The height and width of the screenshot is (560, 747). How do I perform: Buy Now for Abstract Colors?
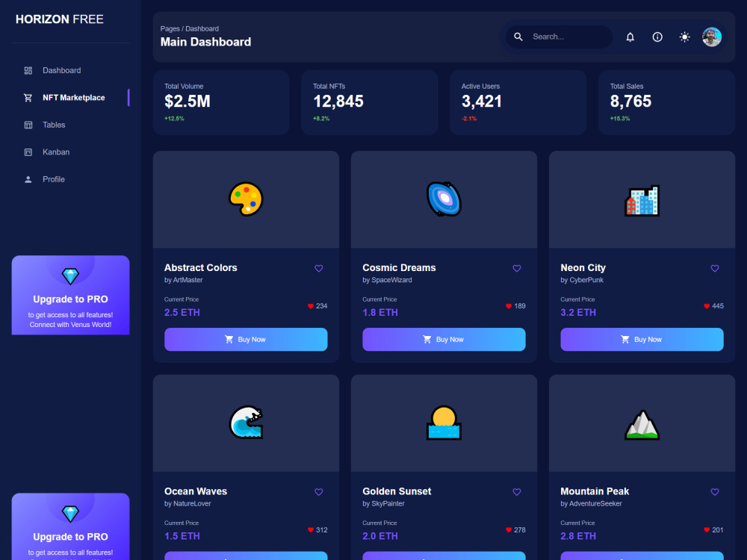[x=246, y=340]
